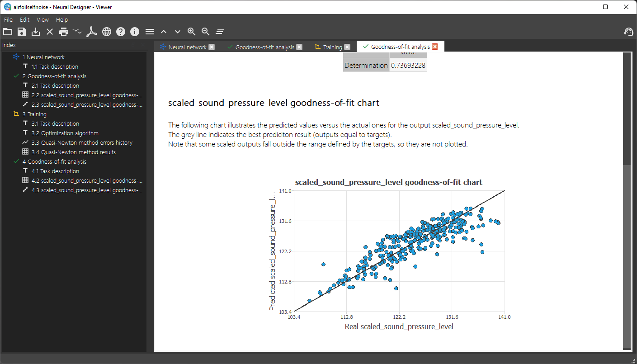Open a project folder
Screen dimensions: 637x364
pos(8,31)
